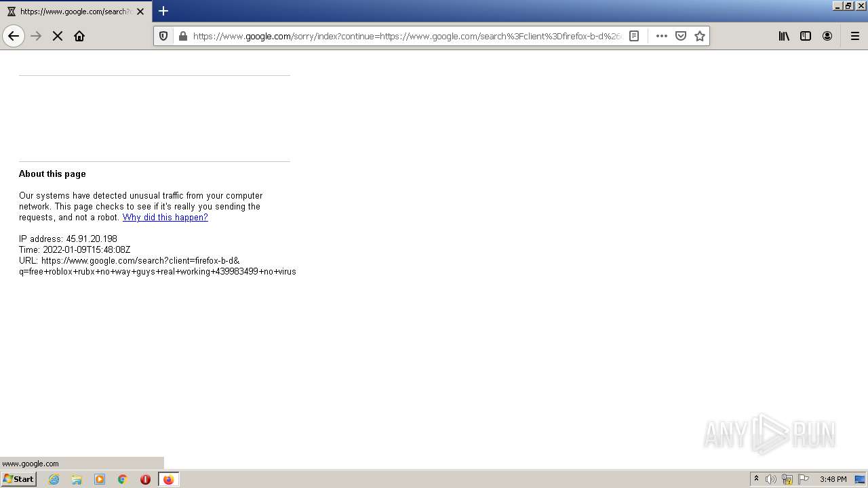Bookmark this page with star
This screenshot has width=868, height=488.
pyautogui.click(x=700, y=36)
